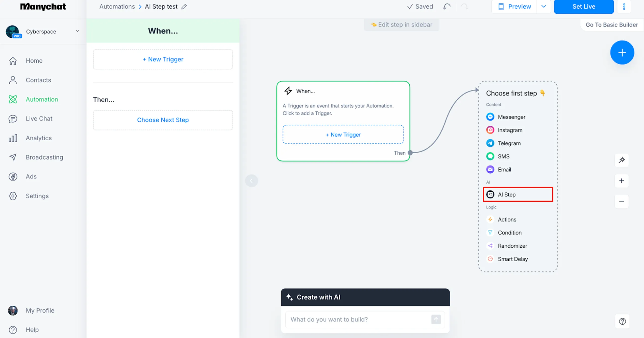Select the Email content step
This screenshot has height=338, width=644.
504,169
